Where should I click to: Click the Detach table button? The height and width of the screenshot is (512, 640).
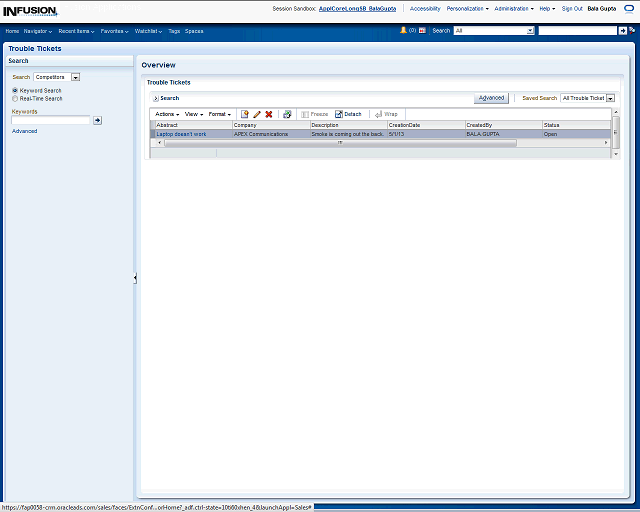click(348, 115)
